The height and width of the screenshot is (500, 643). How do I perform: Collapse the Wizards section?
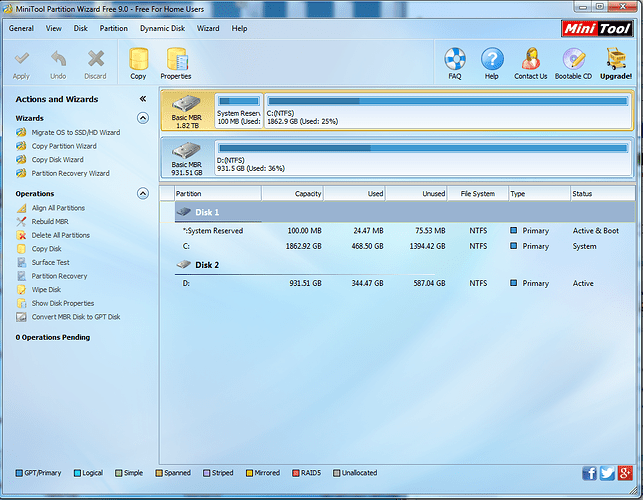tap(143, 118)
